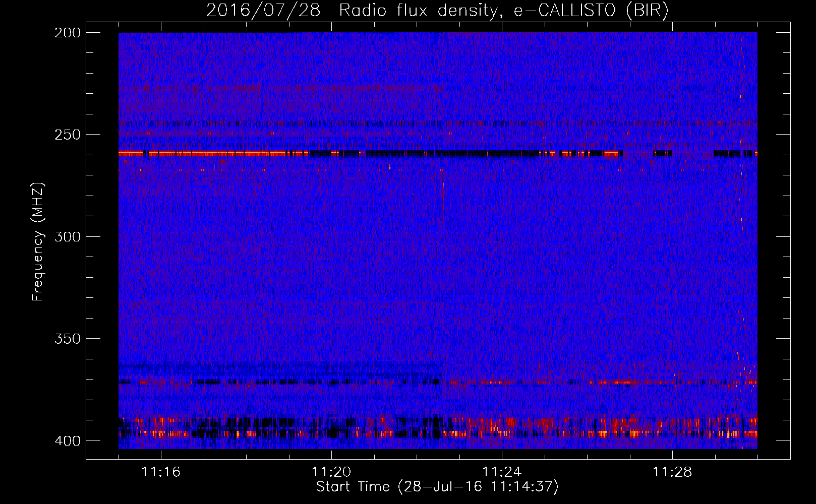The height and width of the screenshot is (504, 816).
Task: Click the "Start Time (28-Jul-16 11:14:37)" x-axis label
Action: (x=437, y=487)
